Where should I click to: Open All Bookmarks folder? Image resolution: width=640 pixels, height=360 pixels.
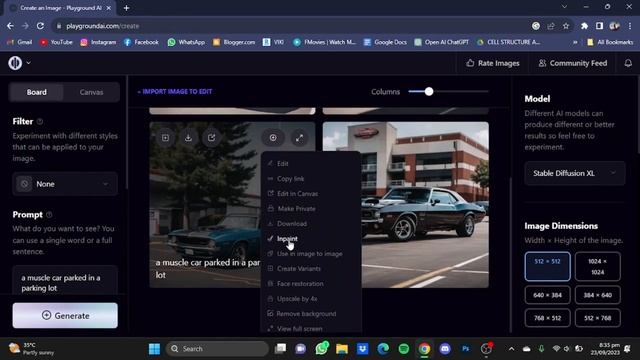pos(610,42)
